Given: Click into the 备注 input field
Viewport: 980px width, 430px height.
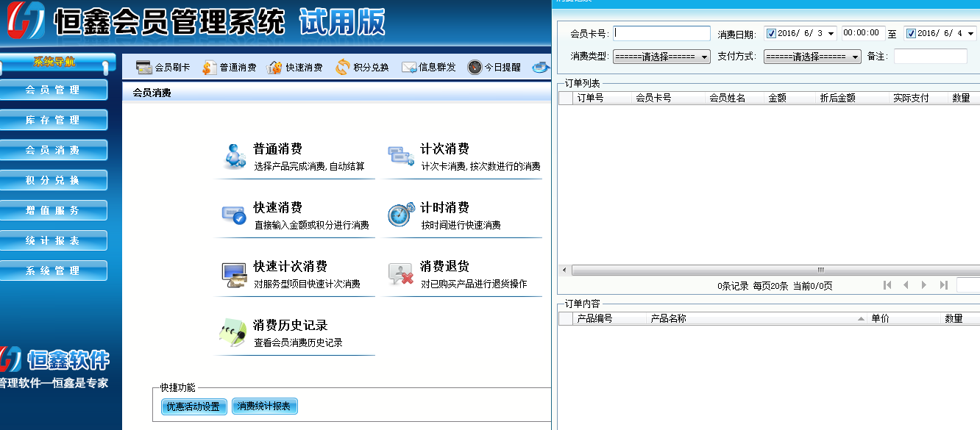Looking at the screenshot, I should point(931,57).
